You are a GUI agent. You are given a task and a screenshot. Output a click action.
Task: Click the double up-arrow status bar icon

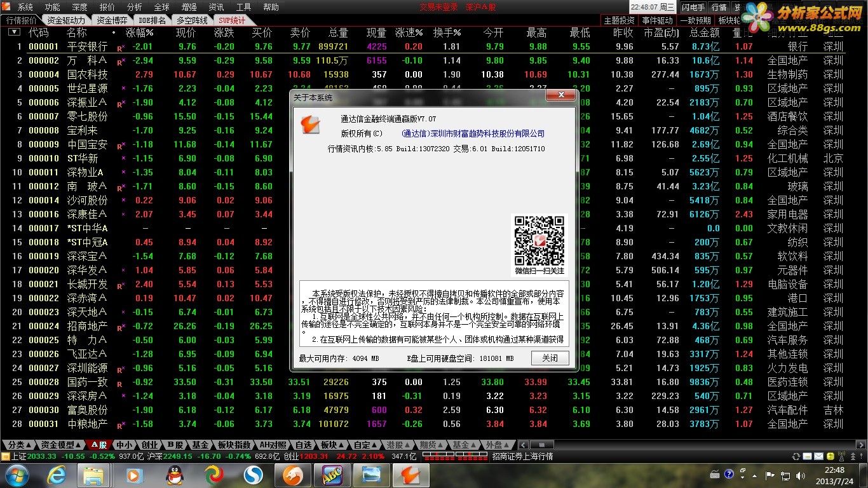(x=853, y=456)
